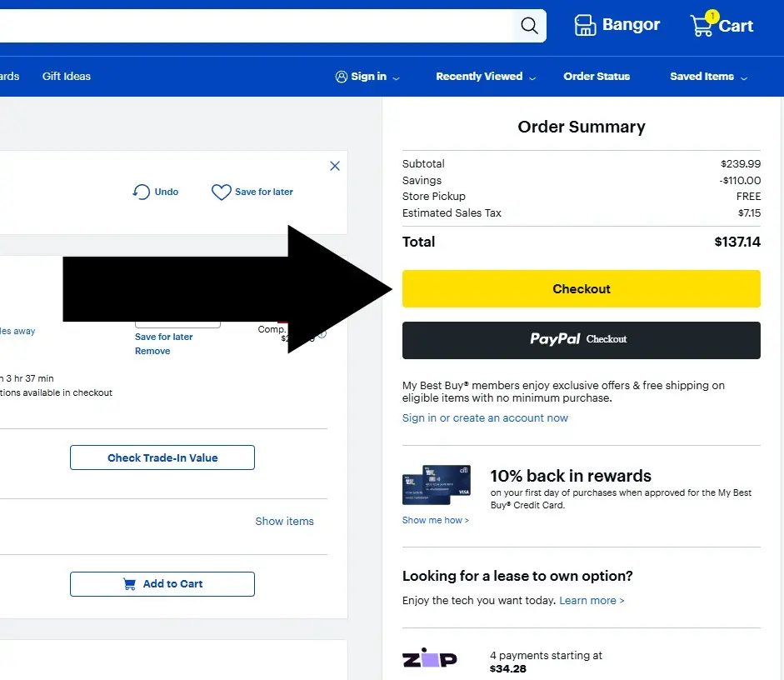This screenshot has width=784, height=680.
Task: Open Show me how rewards link
Action: [436, 520]
